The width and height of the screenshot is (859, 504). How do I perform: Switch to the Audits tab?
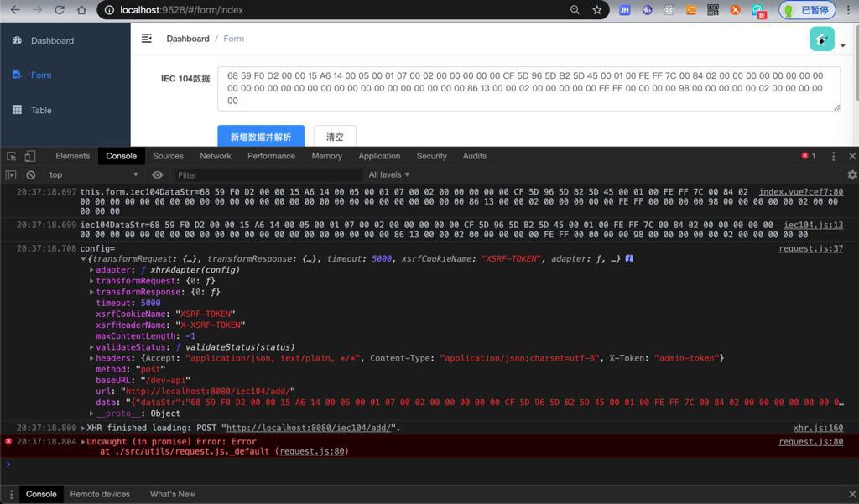point(475,156)
